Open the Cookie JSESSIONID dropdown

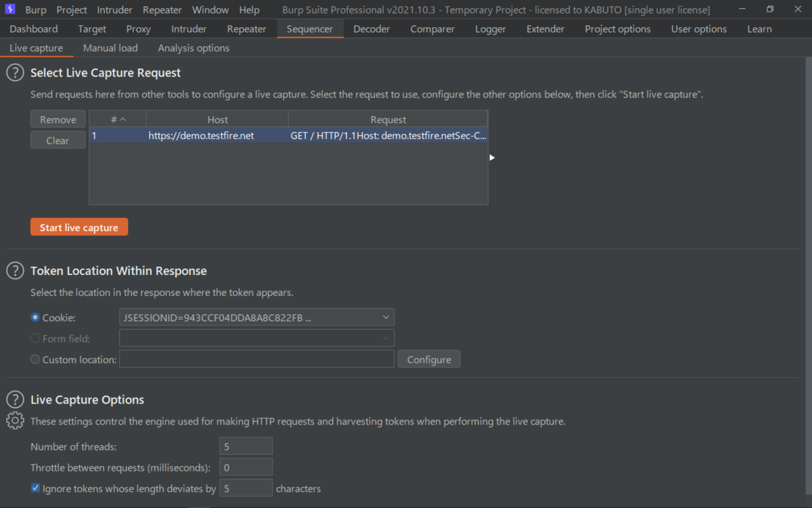tap(256, 317)
